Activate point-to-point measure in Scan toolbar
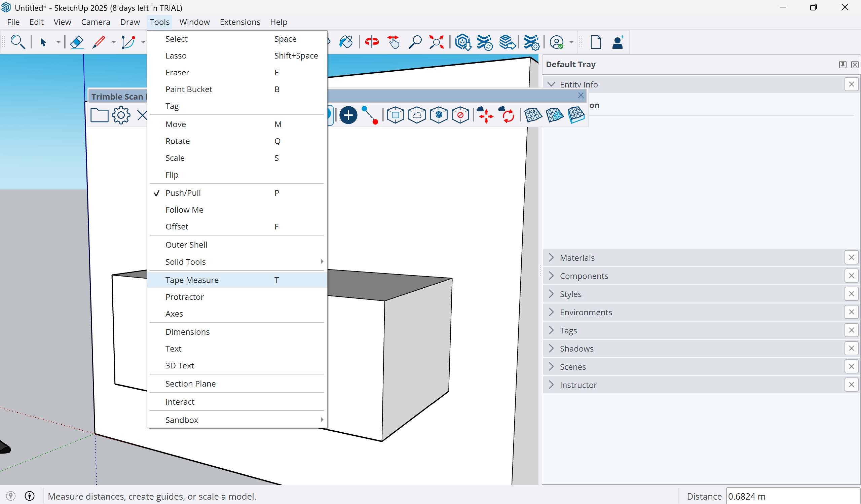 pos(370,115)
